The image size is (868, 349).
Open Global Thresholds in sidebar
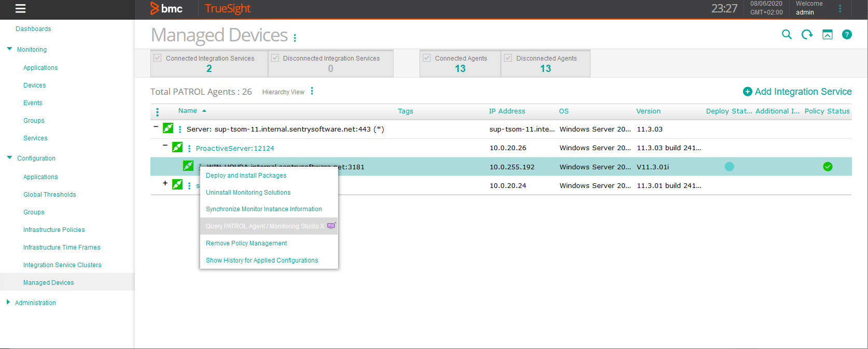(50, 195)
